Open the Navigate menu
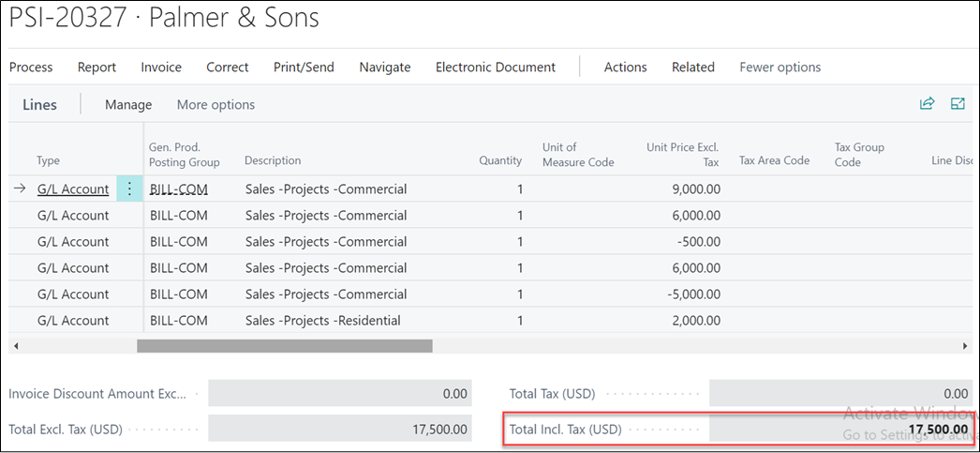Viewport: 980px width, 453px height. (x=385, y=67)
